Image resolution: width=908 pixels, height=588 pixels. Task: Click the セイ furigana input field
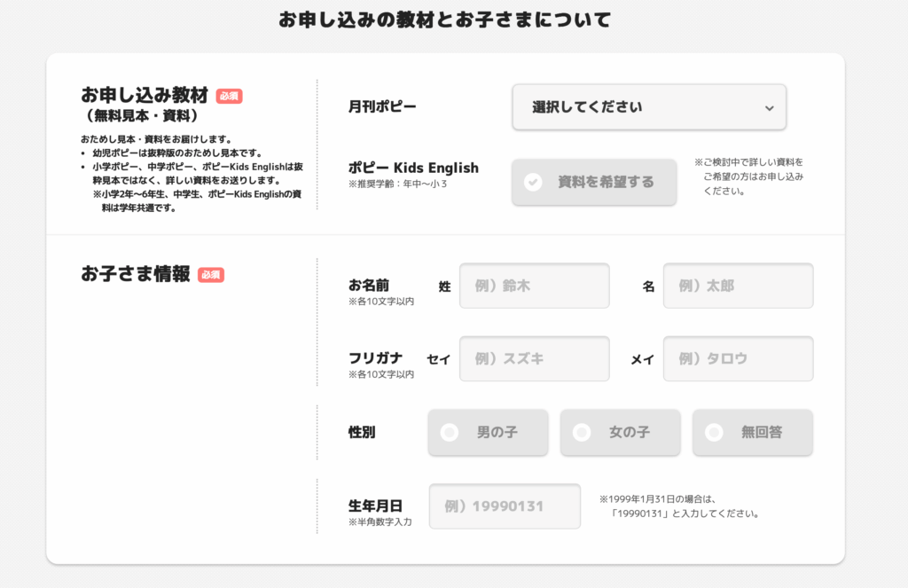(x=535, y=358)
